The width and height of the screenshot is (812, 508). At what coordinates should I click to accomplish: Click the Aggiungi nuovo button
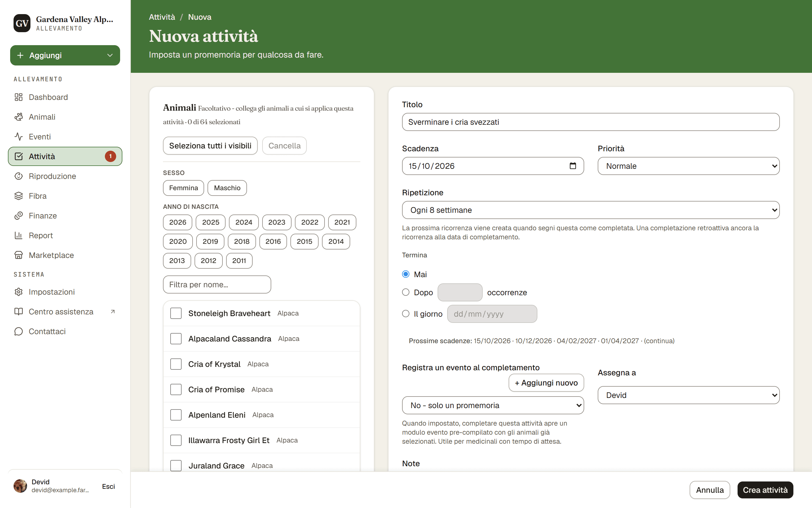[x=546, y=383]
